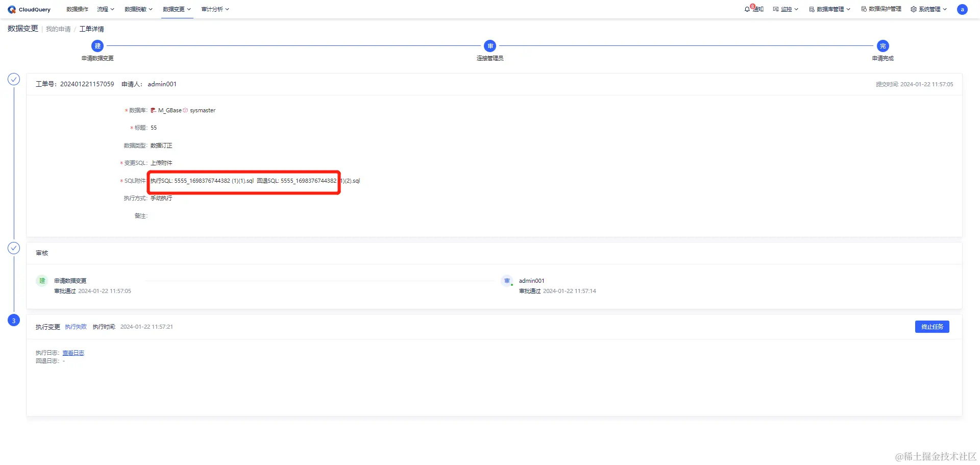Click approval time 2024-01-22 11:57:14
Screen dimensions: 980x465
point(570,291)
